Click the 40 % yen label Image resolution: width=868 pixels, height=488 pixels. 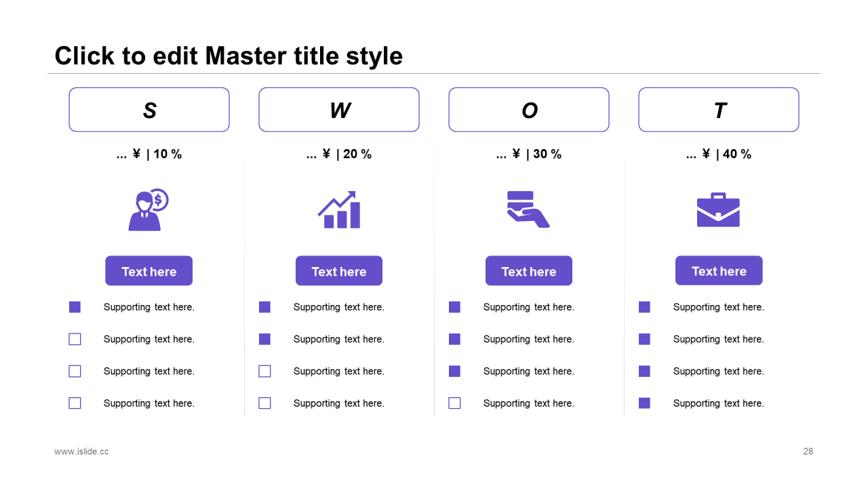click(719, 154)
